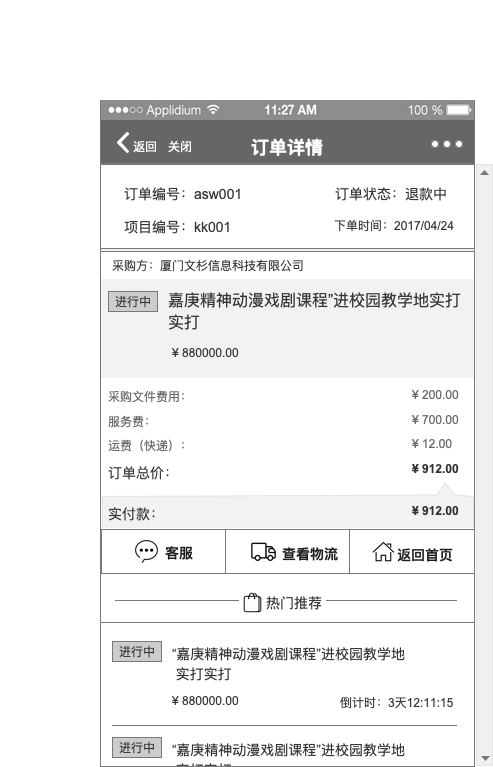Viewport: 493px width, 767px height.
Task: Tap the WiFi signal status icon
Action: [x=213, y=110]
